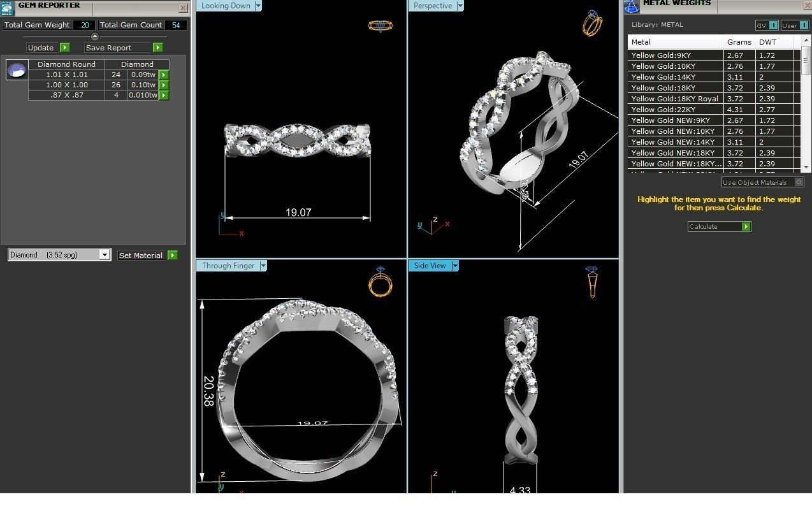Click the 1.01 X 1.01 gem size cell
This screenshot has width=812, height=506.
click(x=66, y=75)
